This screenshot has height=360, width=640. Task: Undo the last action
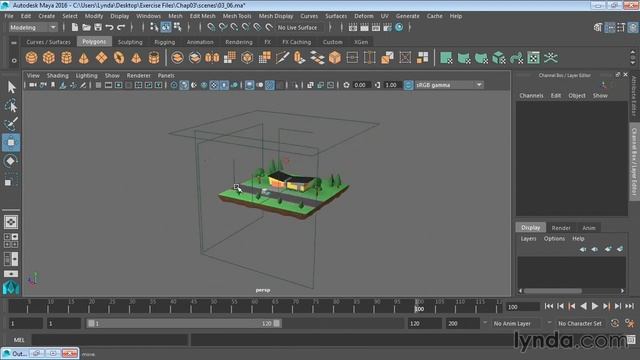click(109, 27)
